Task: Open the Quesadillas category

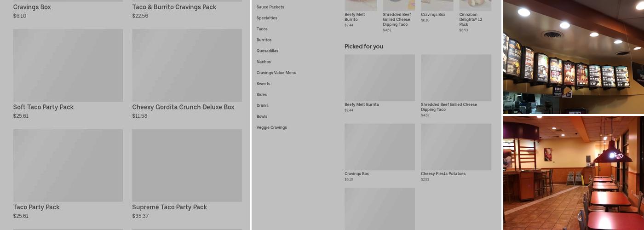Action: point(267,51)
